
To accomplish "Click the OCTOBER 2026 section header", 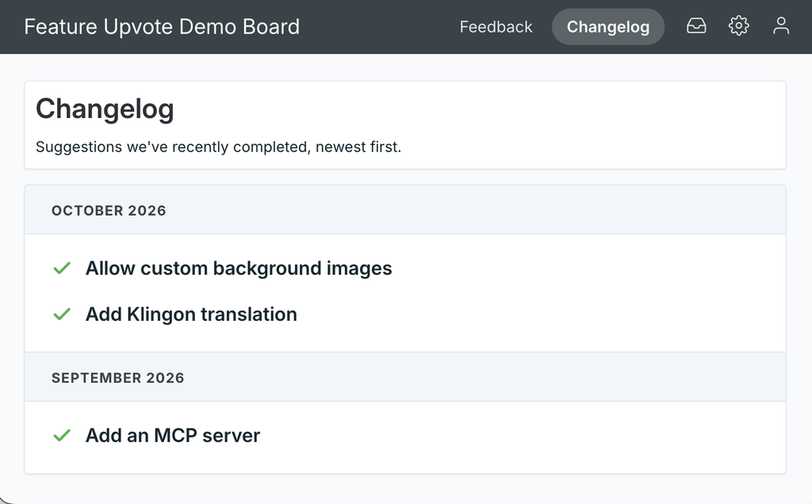I will (x=405, y=210).
